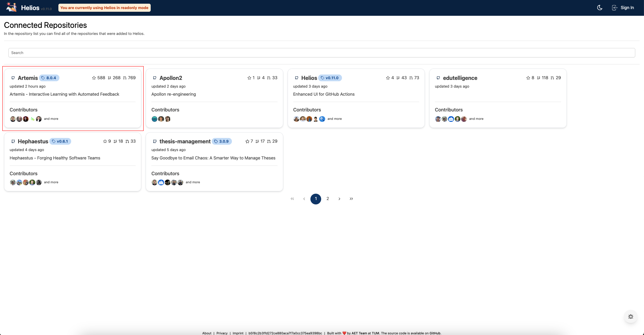The width and height of the screenshot is (644, 335).
Task: Click Hephaestus pull request count icon
Action: 127,141
